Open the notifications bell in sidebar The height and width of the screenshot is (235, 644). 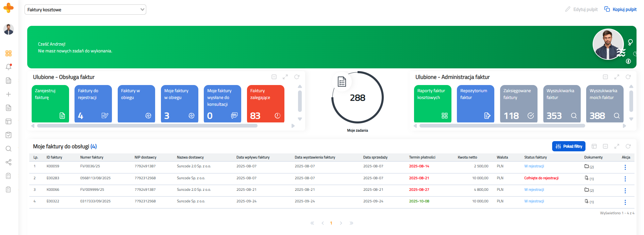coord(9,67)
